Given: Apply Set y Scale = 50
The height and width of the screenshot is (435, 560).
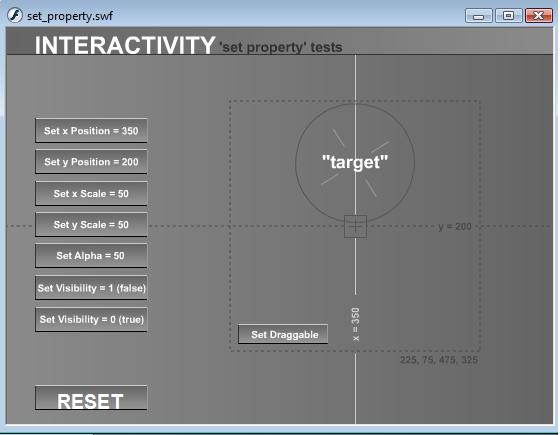Looking at the screenshot, I should tap(91, 225).
